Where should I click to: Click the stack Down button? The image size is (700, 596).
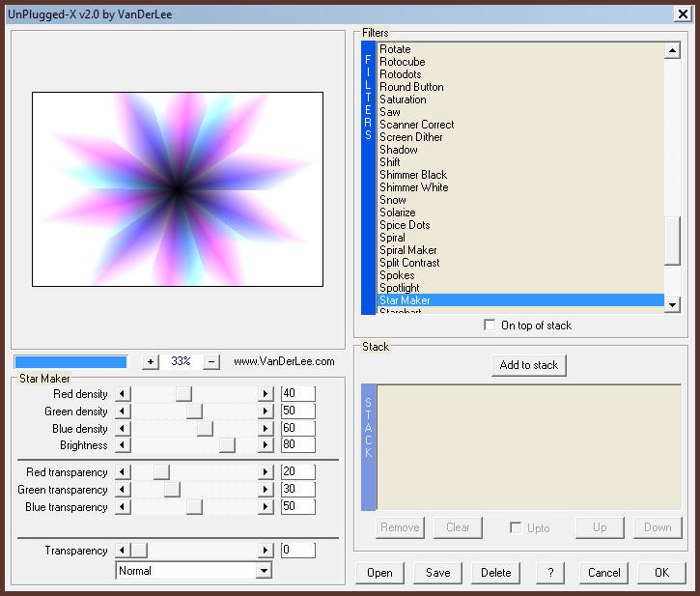[658, 527]
